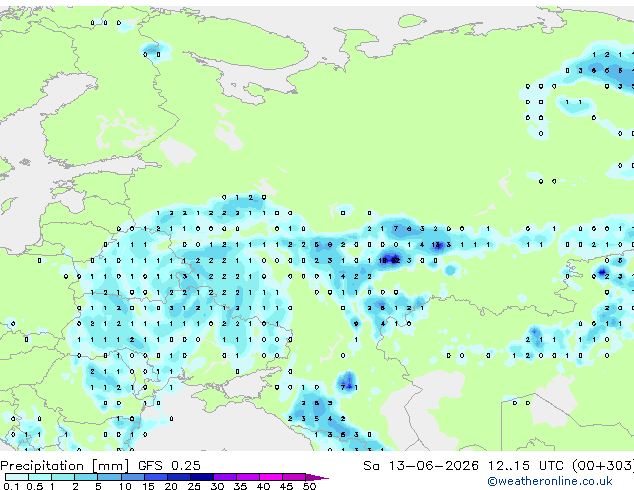Click the '0.1' legend scale number
The width and height of the screenshot is (634, 490).
point(11,486)
